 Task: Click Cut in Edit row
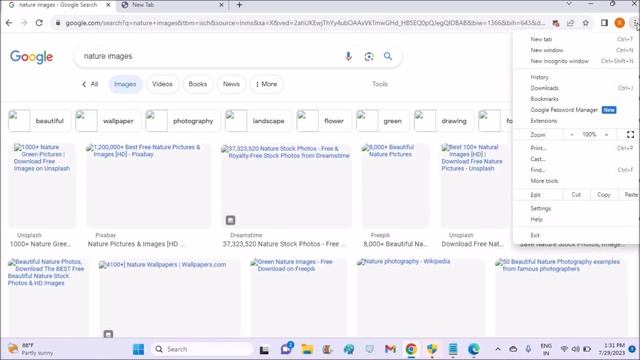(576, 195)
